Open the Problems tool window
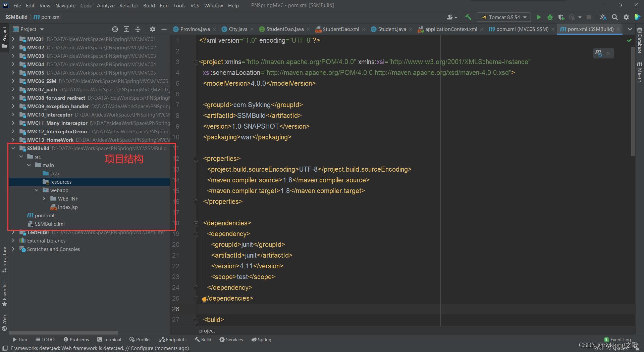This screenshot has width=644, height=352. pos(76,340)
